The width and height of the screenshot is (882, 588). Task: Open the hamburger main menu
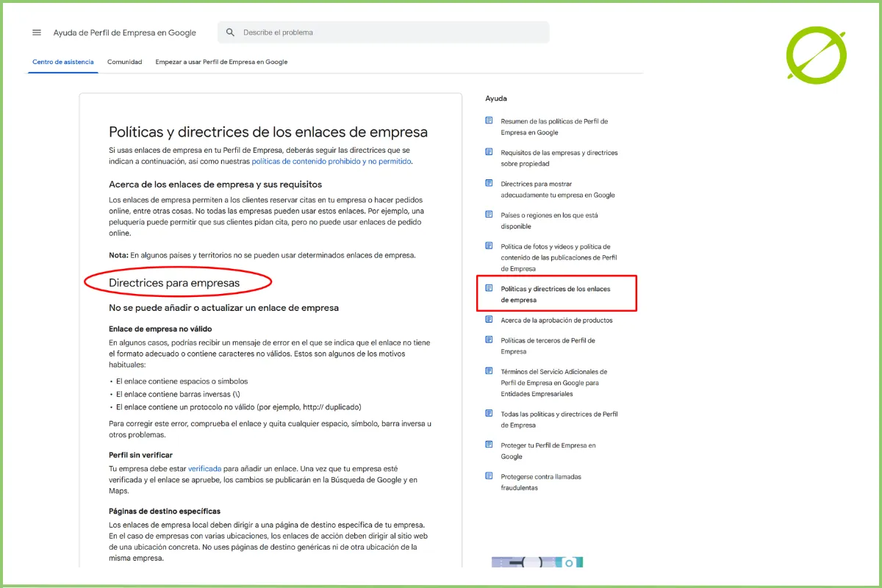click(x=37, y=32)
